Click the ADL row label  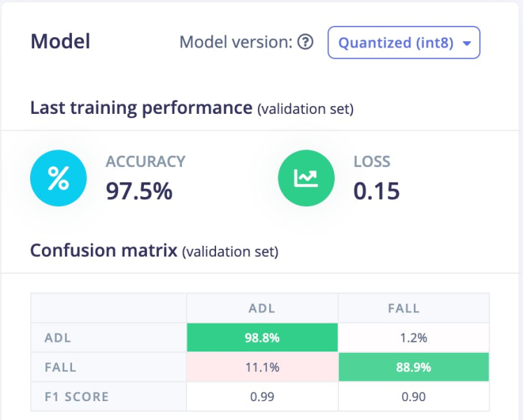coord(57,338)
